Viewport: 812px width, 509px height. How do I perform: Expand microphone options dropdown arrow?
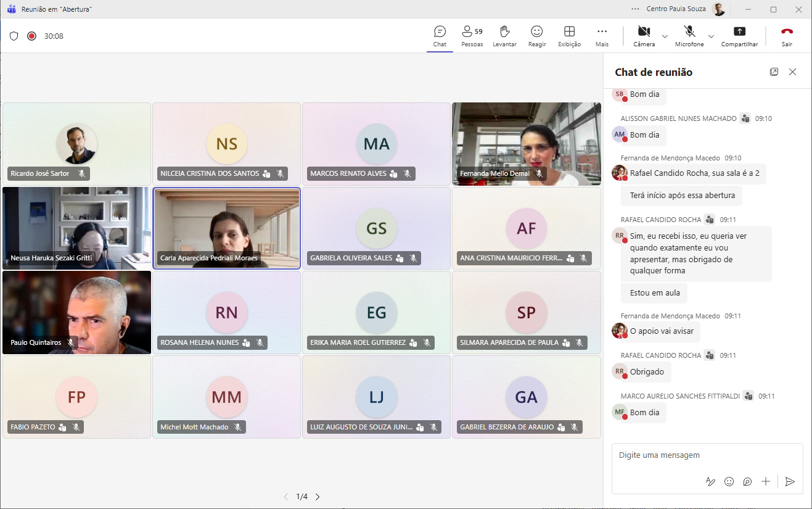point(711,36)
